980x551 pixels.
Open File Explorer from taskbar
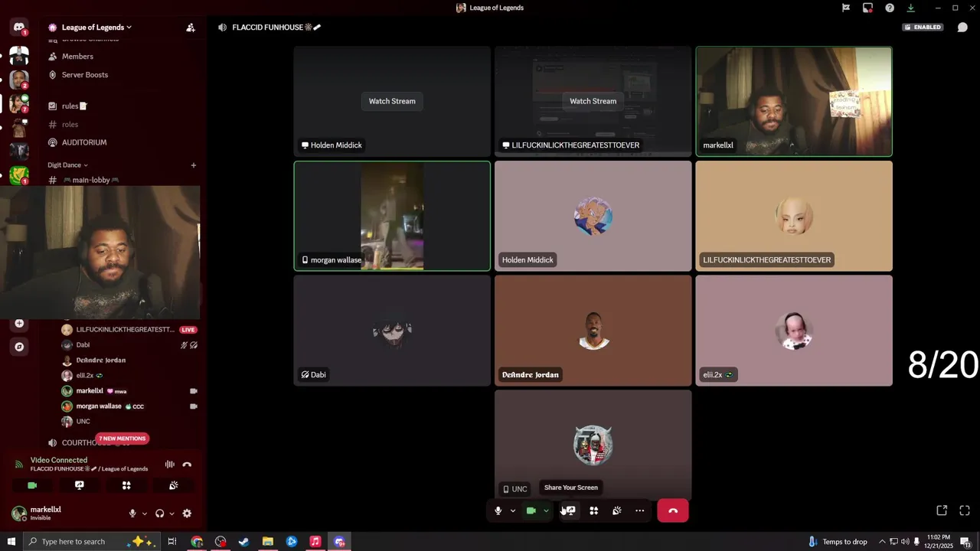[268, 542]
